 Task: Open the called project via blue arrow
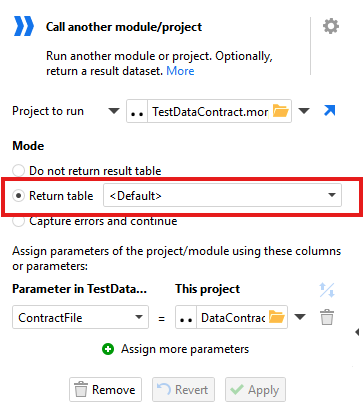[x=329, y=111]
